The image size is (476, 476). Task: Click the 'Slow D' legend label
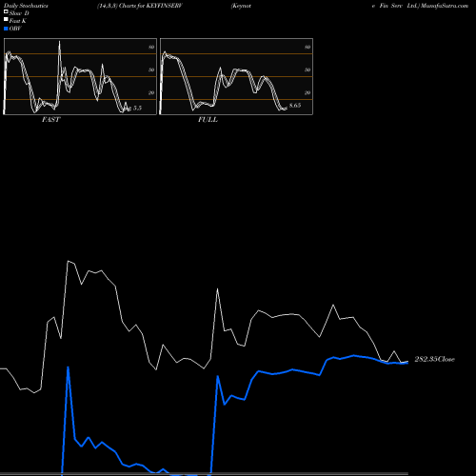[19, 13]
